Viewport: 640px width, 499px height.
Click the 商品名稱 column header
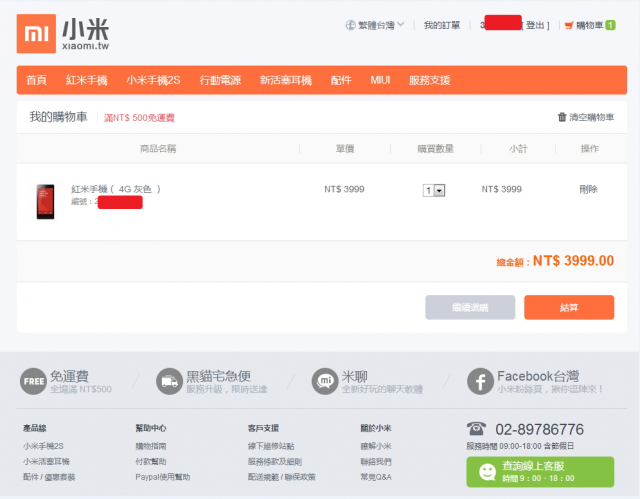[x=158, y=149]
